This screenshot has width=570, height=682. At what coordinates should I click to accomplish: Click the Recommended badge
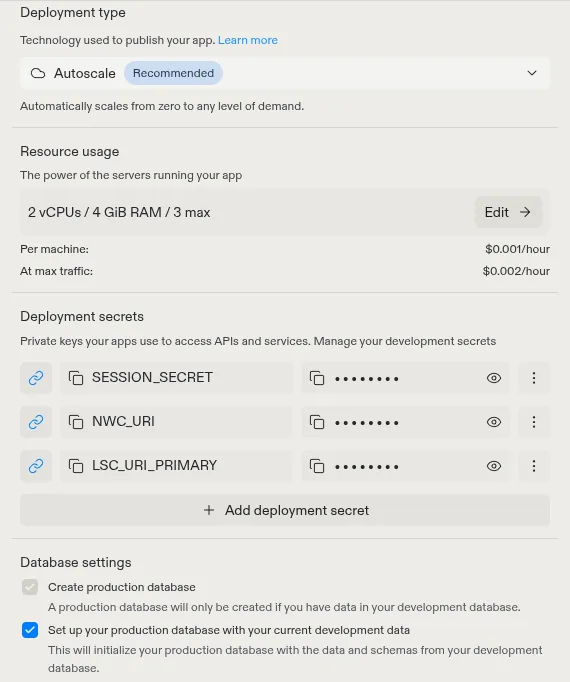(173, 73)
